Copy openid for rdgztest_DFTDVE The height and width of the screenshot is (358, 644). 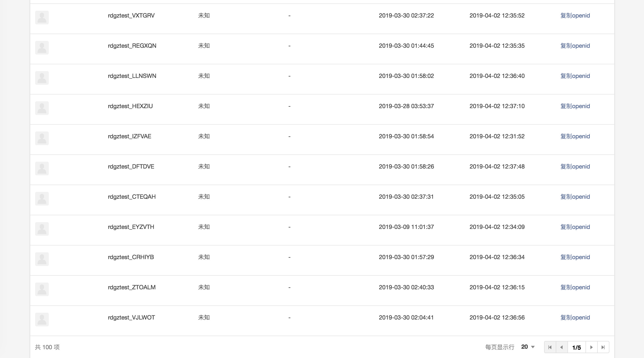point(575,167)
